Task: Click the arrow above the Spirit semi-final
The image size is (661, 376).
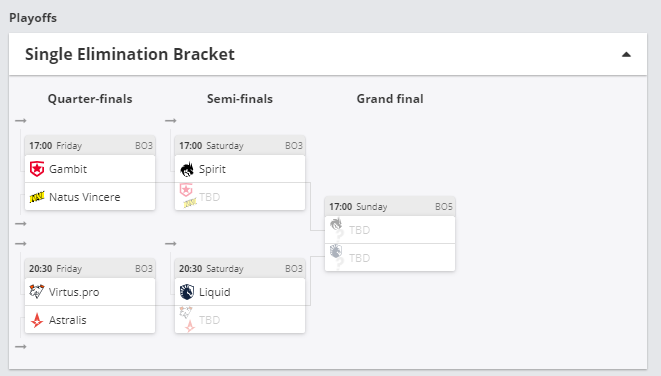Action: pyautogui.click(x=171, y=121)
